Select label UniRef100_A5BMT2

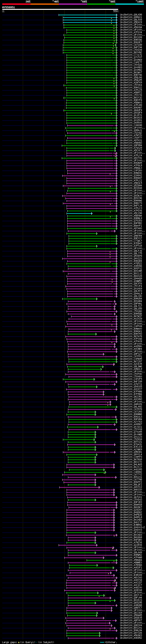[x=131, y=93]
